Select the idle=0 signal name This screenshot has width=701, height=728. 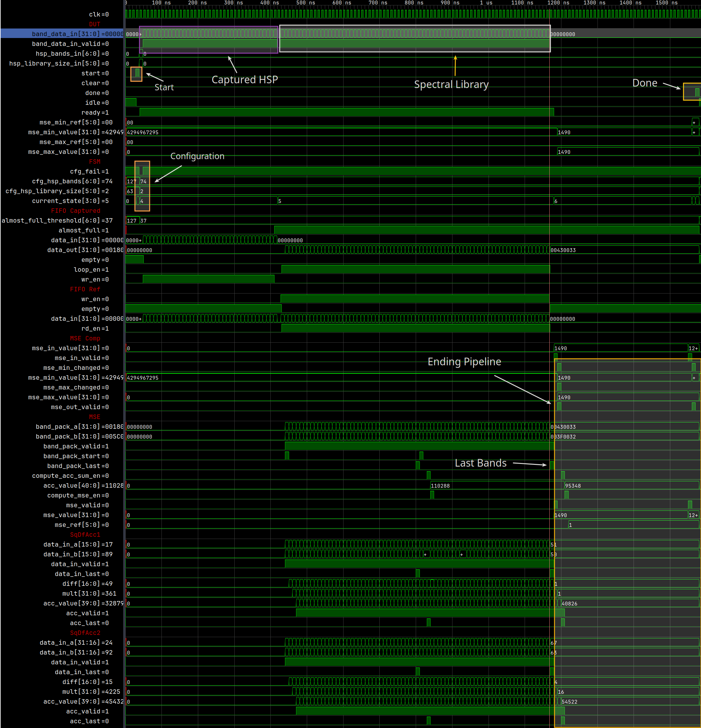97,103
